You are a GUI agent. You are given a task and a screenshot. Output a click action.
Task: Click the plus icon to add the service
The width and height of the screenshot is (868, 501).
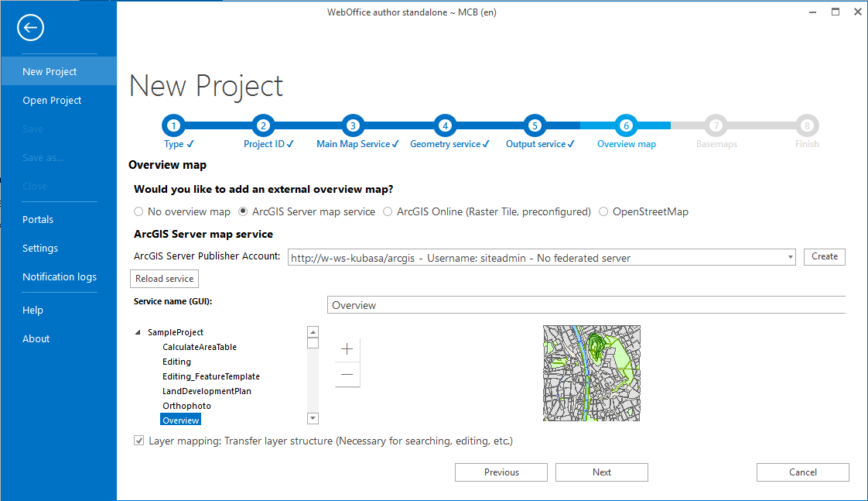click(x=347, y=349)
